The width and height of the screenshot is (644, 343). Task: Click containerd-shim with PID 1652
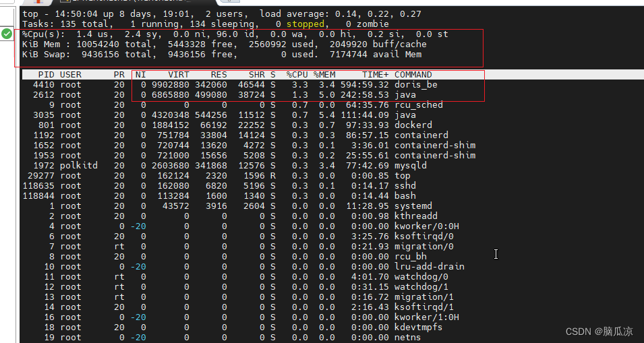click(x=435, y=146)
